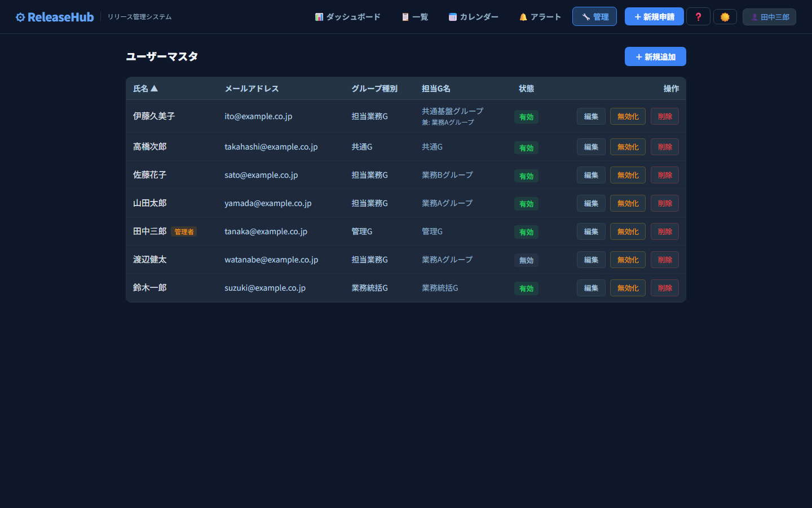Click 共通基盤グループ group name
812x508 pixels.
coord(452,111)
